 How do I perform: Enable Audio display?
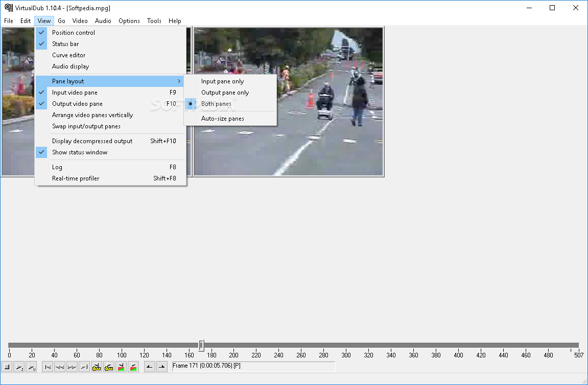point(111,66)
